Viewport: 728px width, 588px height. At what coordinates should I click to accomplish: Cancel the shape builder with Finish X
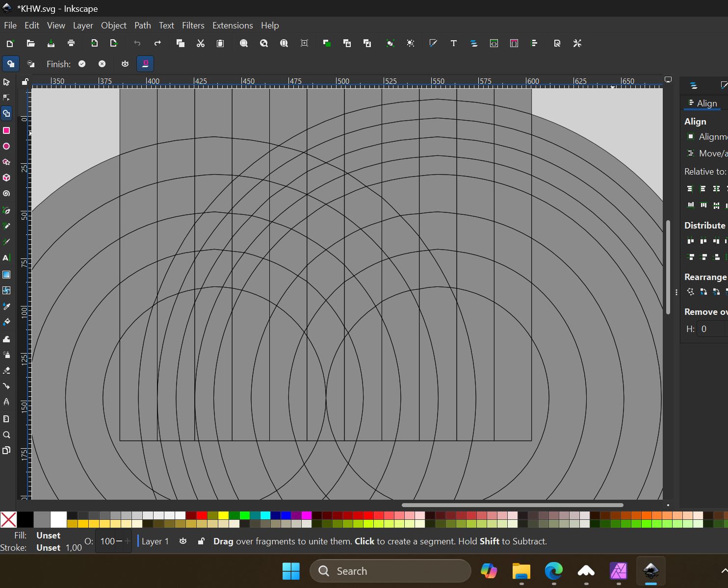102,64
